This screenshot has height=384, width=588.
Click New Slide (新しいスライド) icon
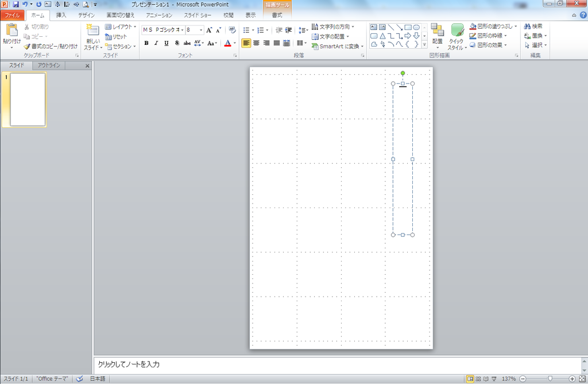(x=92, y=30)
